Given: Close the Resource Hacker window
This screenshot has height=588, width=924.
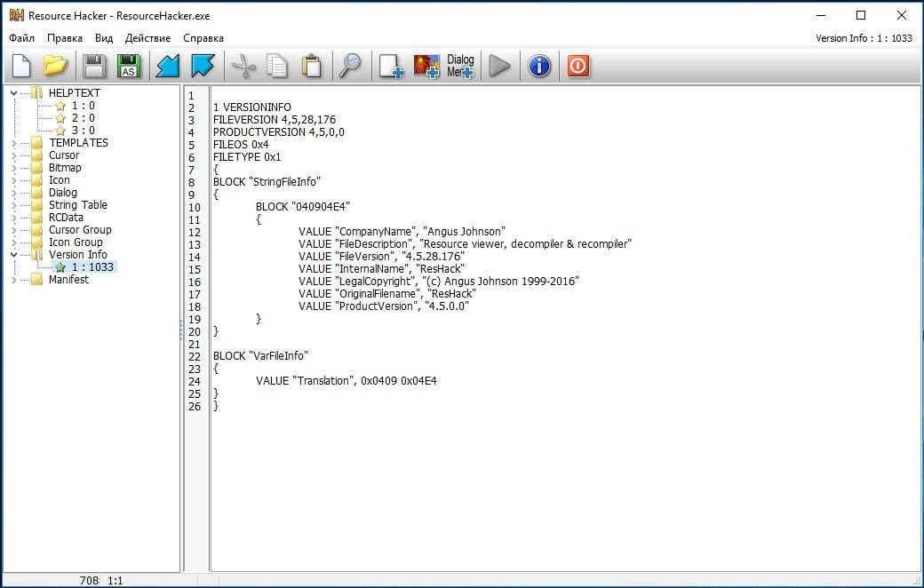Looking at the screenshot, I should (902, 15).
